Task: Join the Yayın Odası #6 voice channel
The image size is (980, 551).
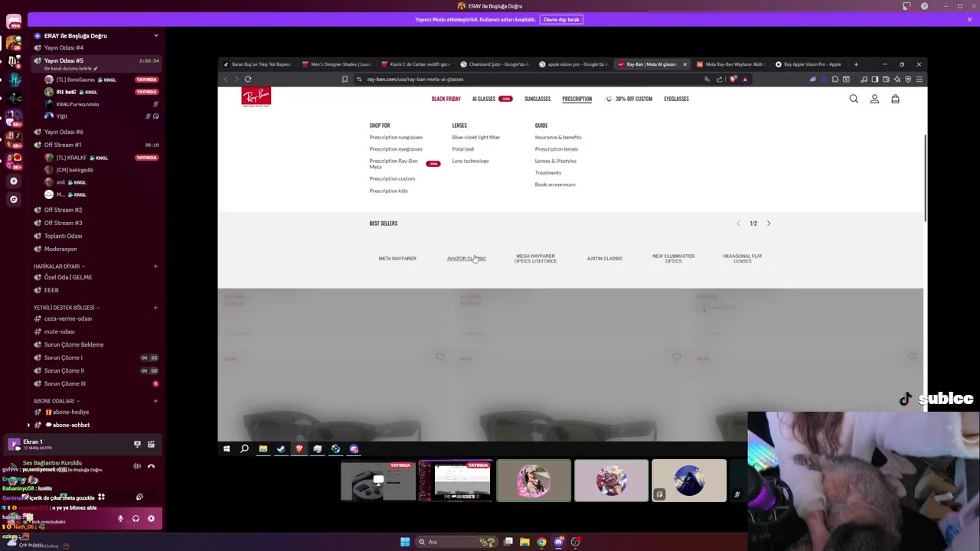Action: (64, 132)
